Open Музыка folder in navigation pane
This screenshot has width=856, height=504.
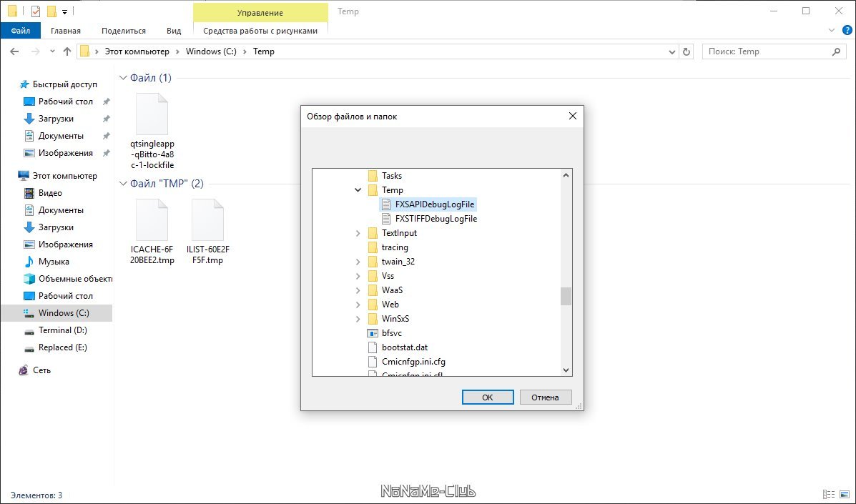click(54, 262)
